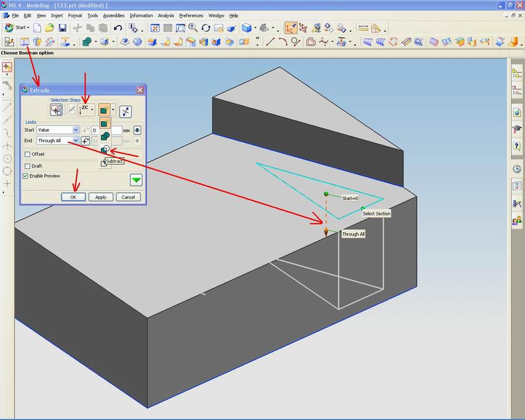Click Start distance value input field
Image resolution: width=525 pixels, height=420 pixels.
point(107,130)
